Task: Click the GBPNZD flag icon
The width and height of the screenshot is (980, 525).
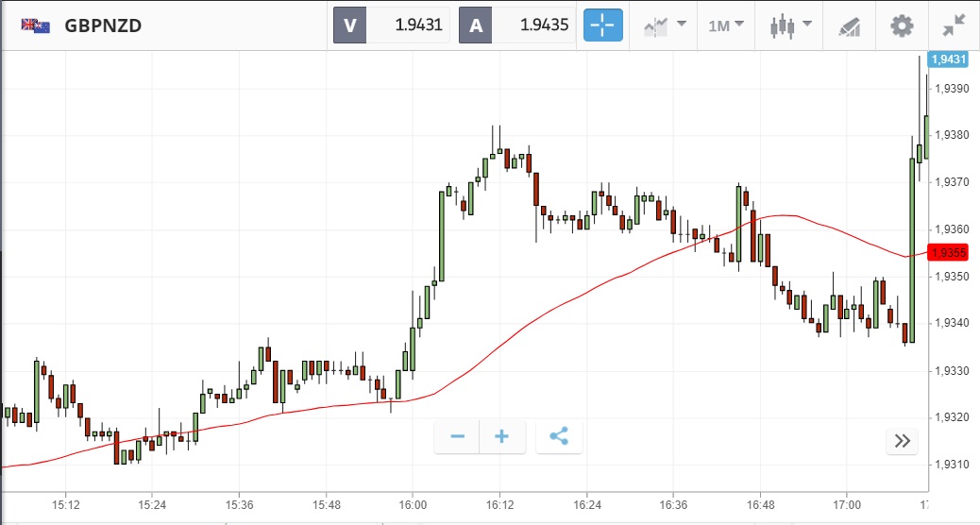Action: [x=36, y=25]
